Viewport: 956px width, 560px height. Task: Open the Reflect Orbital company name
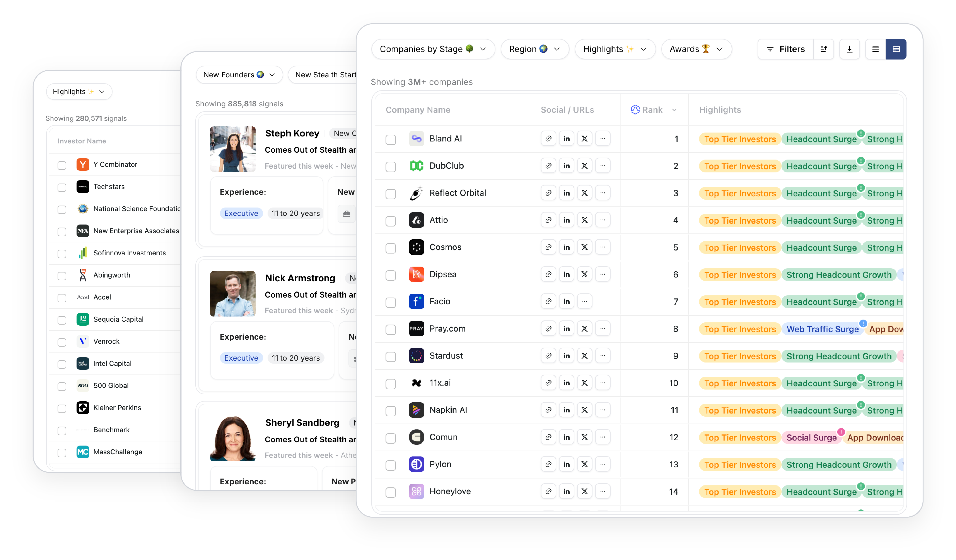click(458, 193)
